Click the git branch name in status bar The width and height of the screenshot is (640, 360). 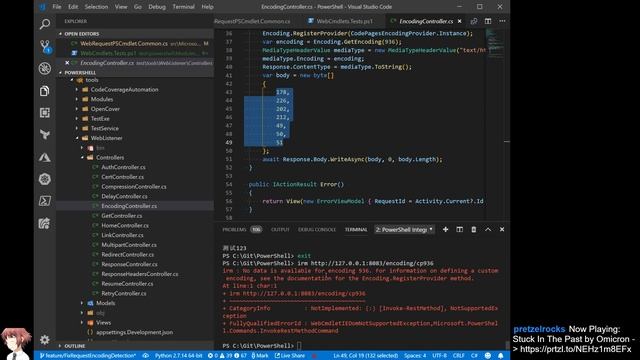point(88,356)
